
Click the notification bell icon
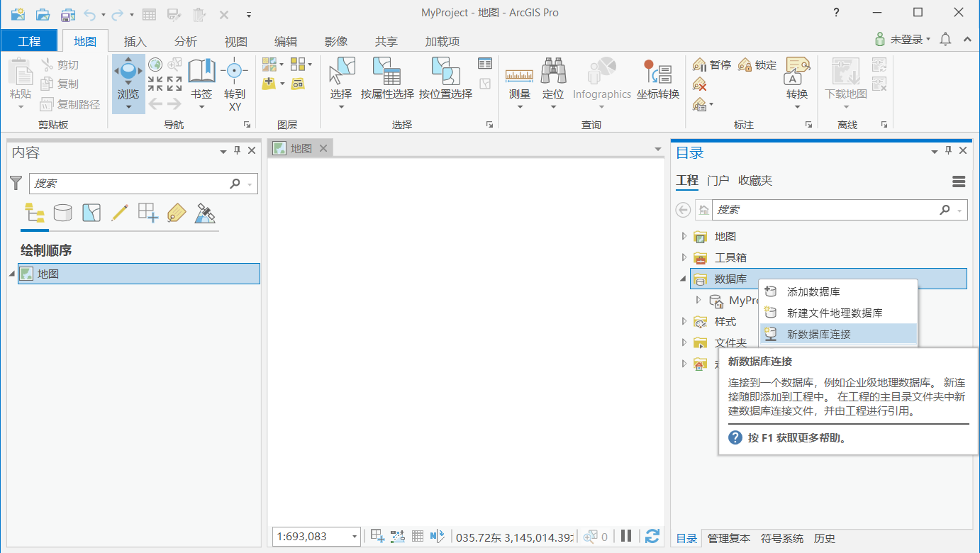point(945,40)
